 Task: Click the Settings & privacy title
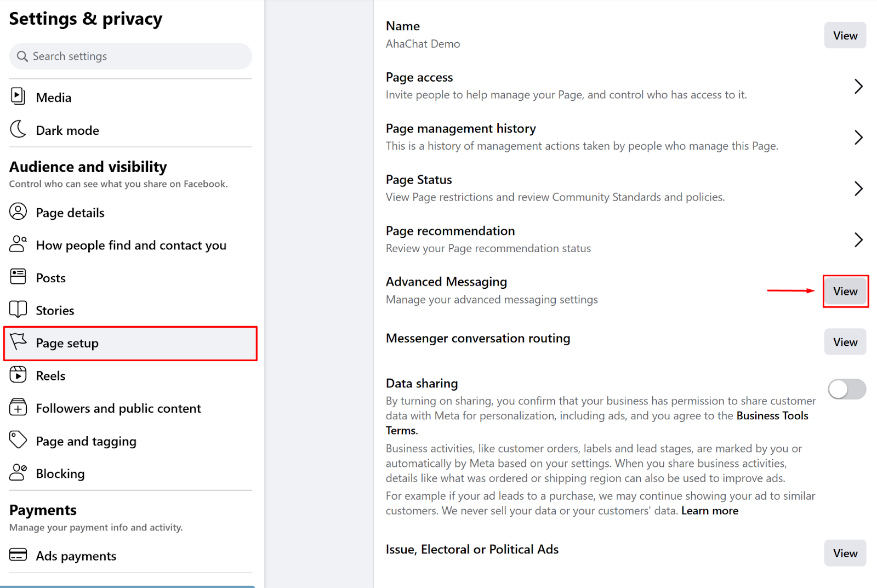tap(86, 19)
